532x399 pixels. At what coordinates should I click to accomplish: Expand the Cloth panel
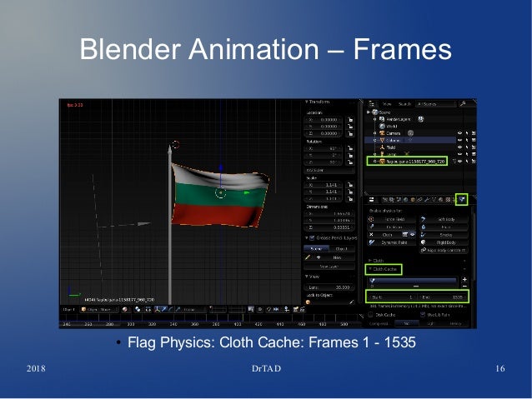coord(370,261)
